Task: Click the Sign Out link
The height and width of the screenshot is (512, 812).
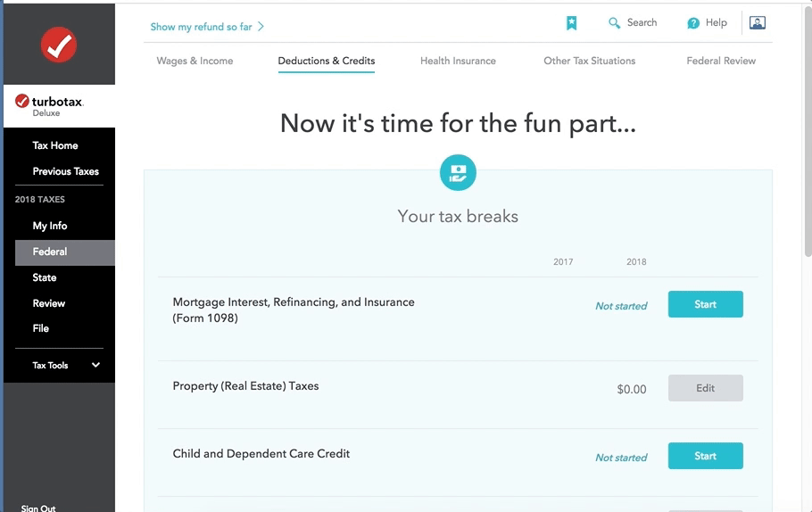Action: [x=38, y=508]
